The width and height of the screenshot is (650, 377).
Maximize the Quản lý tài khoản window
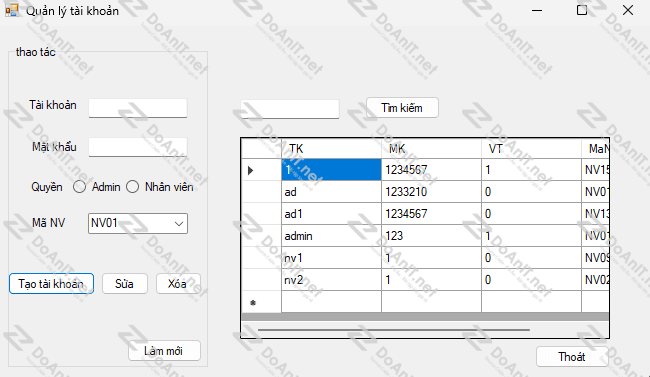(582, 10)
